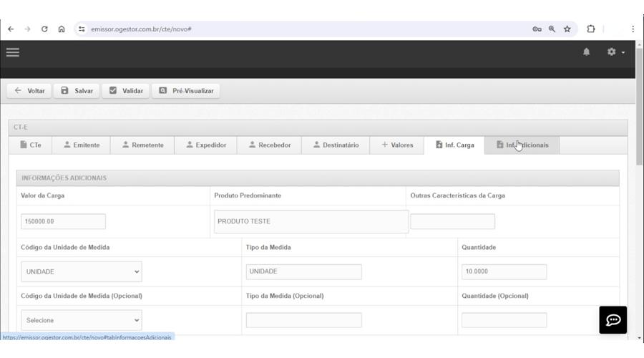Click the browser bookmark star icon

point(567,29)
